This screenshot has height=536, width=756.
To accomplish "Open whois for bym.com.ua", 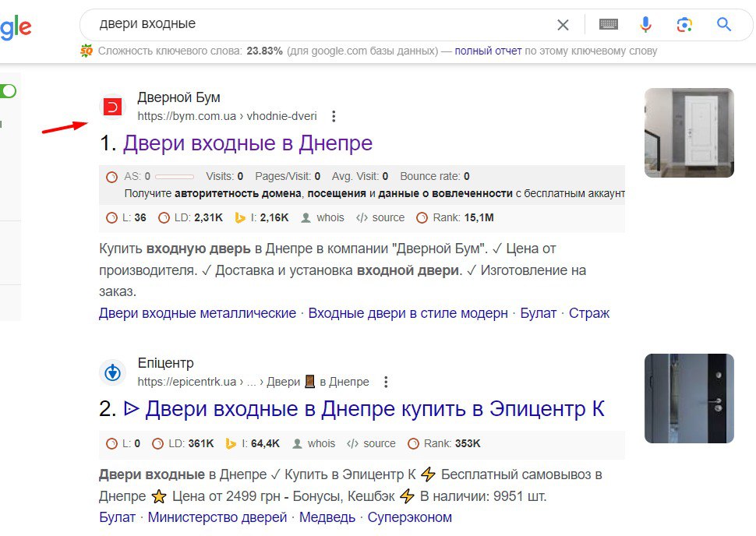I will coord(323,218).
